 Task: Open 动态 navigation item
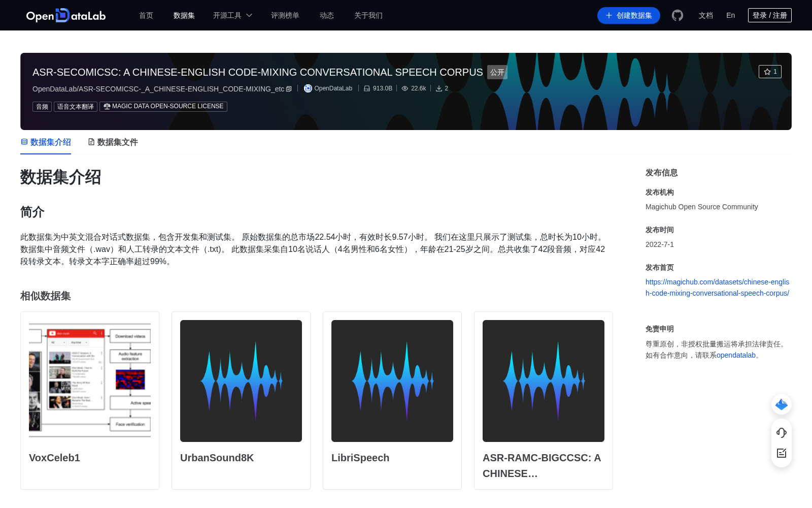pos(327,15)
